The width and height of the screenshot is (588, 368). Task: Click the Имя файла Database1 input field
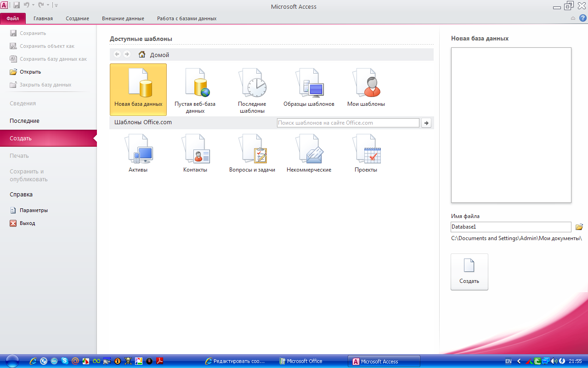(x=511, y=227)
